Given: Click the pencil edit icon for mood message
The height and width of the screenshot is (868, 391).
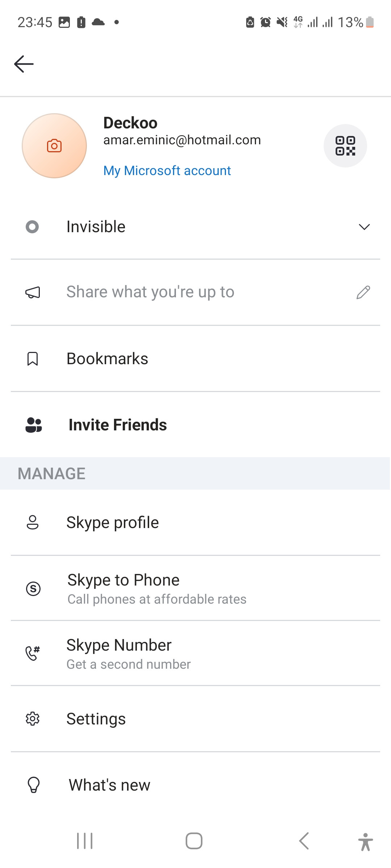Looking at the screenshot, I should [x=363, y=292].
